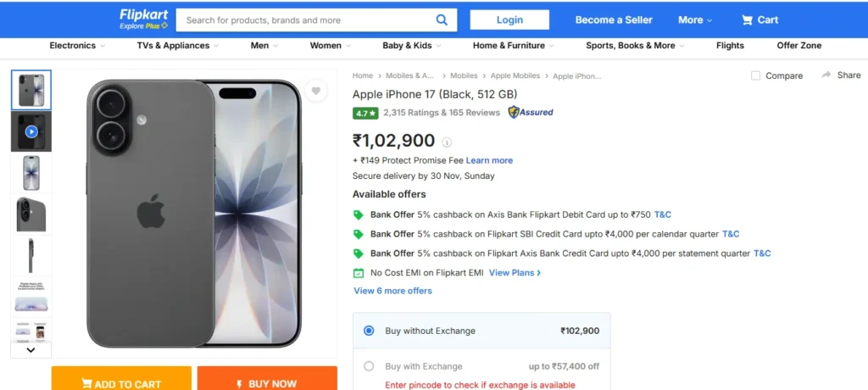Add phone to wishlist heart icon
The image size is (868, 390).
pos(315,91)
